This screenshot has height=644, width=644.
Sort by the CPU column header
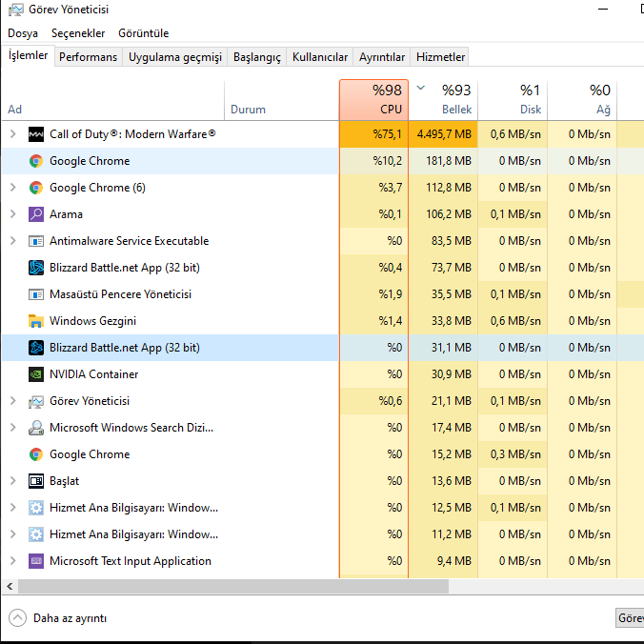373,100
